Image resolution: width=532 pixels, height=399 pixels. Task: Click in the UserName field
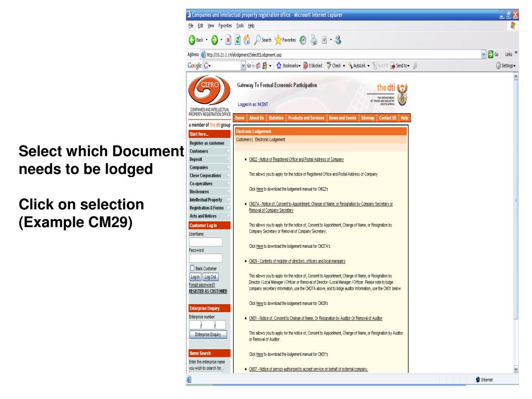point(206,242)
